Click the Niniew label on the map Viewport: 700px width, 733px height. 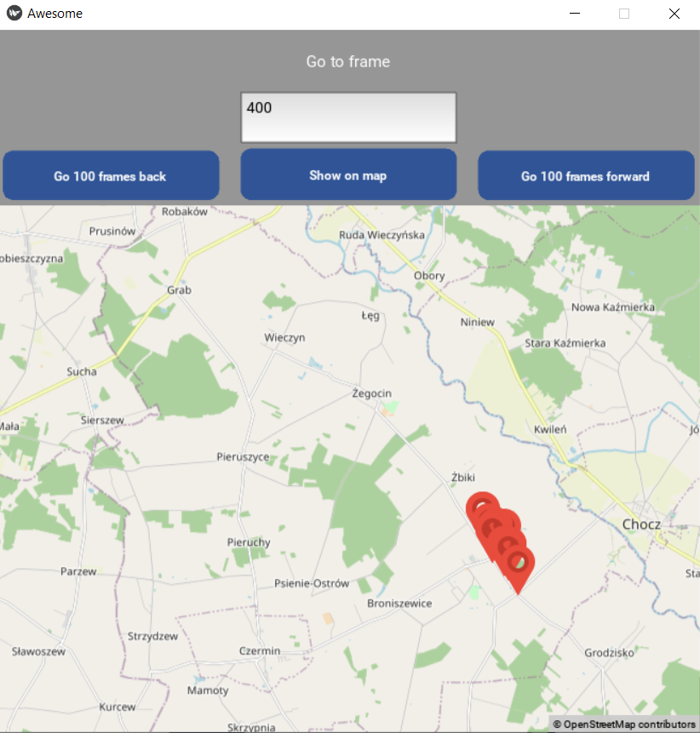(x=477, y=322)
